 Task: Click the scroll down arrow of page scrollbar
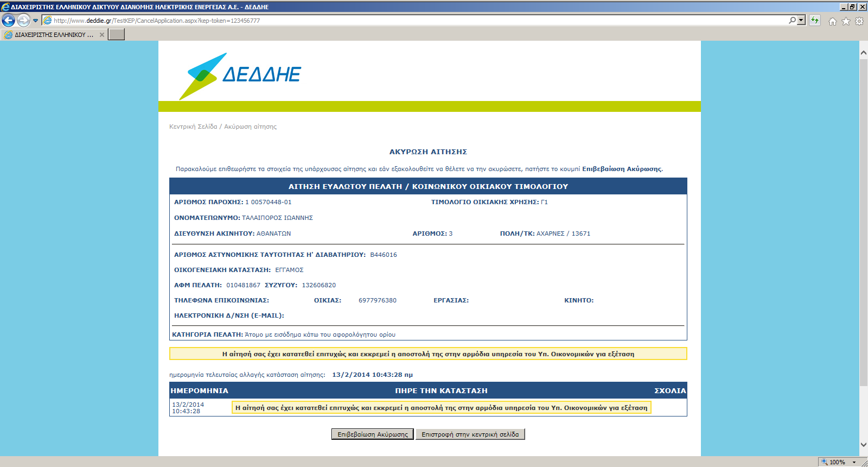[x=863, y=444]
